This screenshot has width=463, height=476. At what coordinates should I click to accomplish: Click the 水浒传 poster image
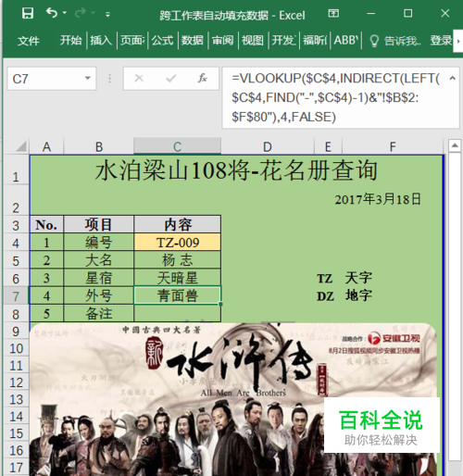pos(233,399)
